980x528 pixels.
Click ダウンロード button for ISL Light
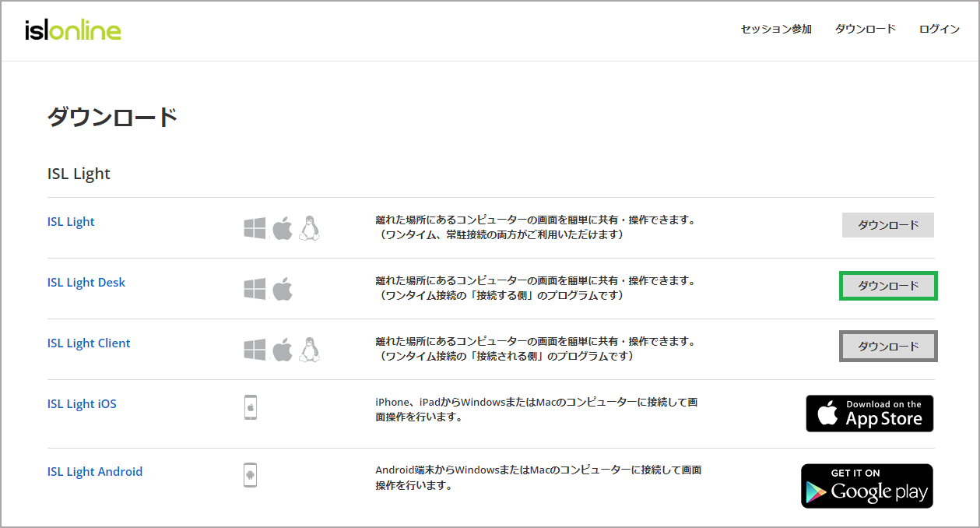888,225
